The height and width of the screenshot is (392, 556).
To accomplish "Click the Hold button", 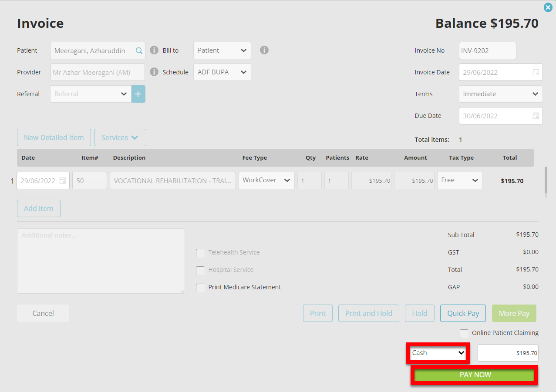I will [x=420, y=313].
